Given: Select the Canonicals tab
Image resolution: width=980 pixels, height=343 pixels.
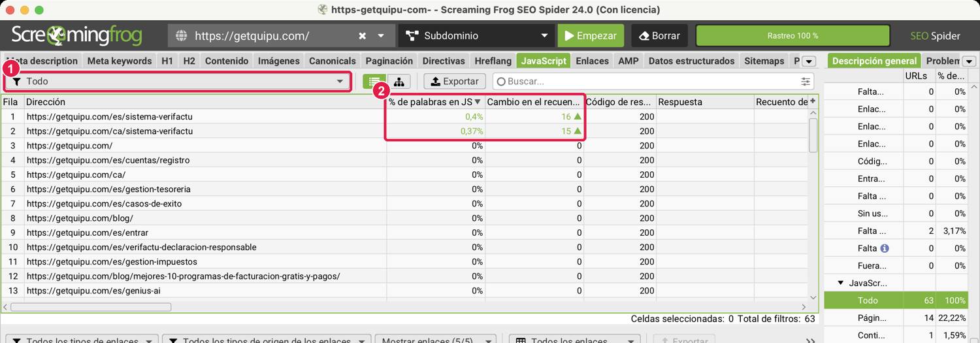Looking at the screenshot, I should click(x=333, y=61).
